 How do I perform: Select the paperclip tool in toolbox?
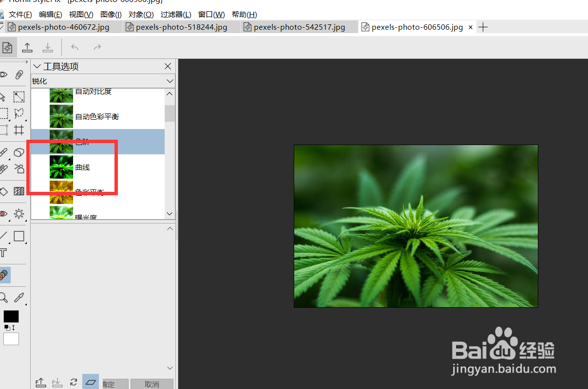point(19,74)
